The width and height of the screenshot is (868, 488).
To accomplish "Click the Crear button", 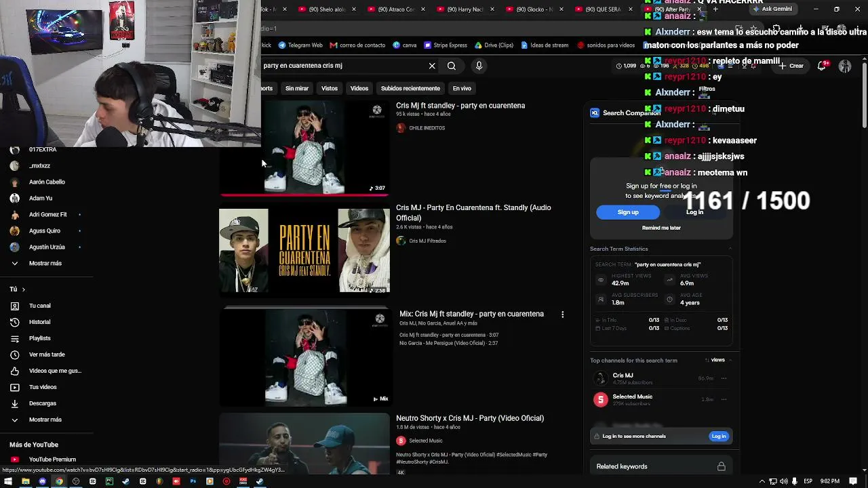I will [791, 66].
